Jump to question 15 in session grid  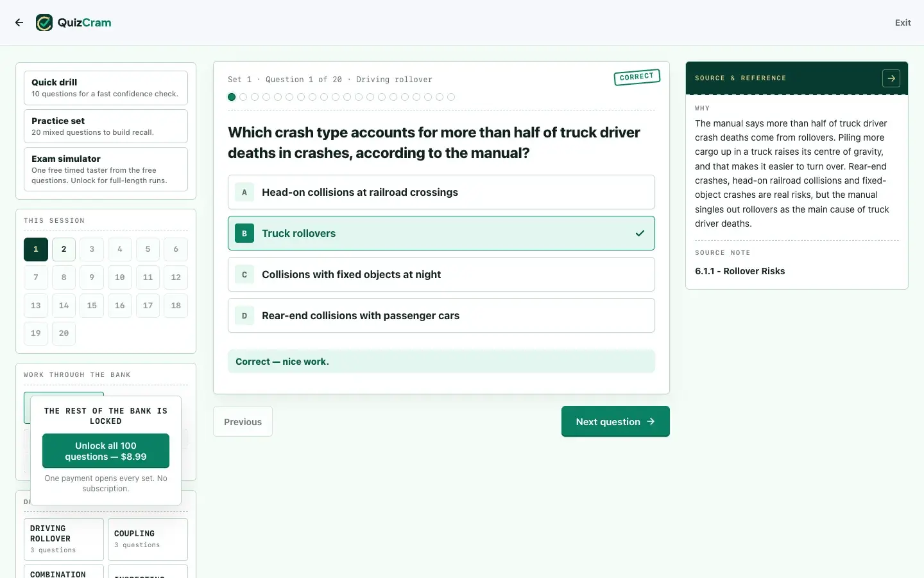tap(92, 306)
